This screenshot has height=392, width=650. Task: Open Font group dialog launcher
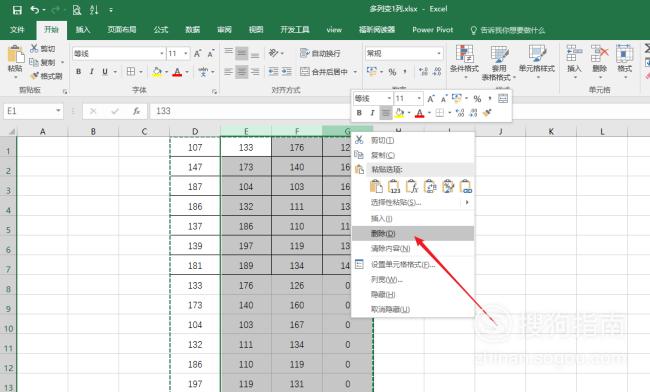click(x=214, y=92)
